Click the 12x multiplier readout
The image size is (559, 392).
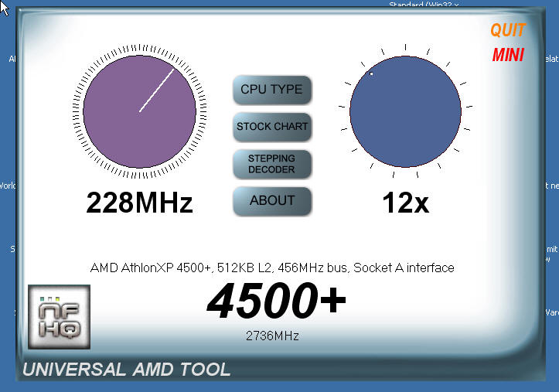click(x=405, y=203)
